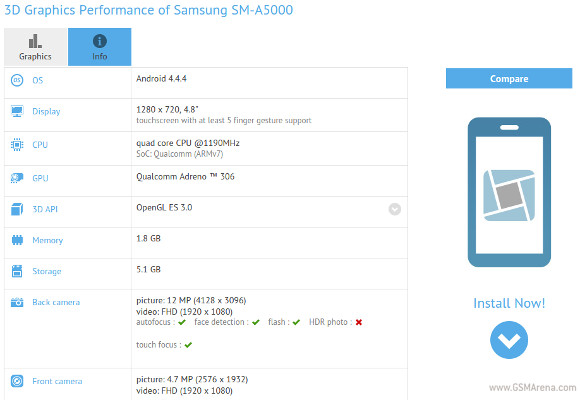Click the autofocus green checkmark
The width and height of the screenshot is (580, 400).
(x=182, y=322)
